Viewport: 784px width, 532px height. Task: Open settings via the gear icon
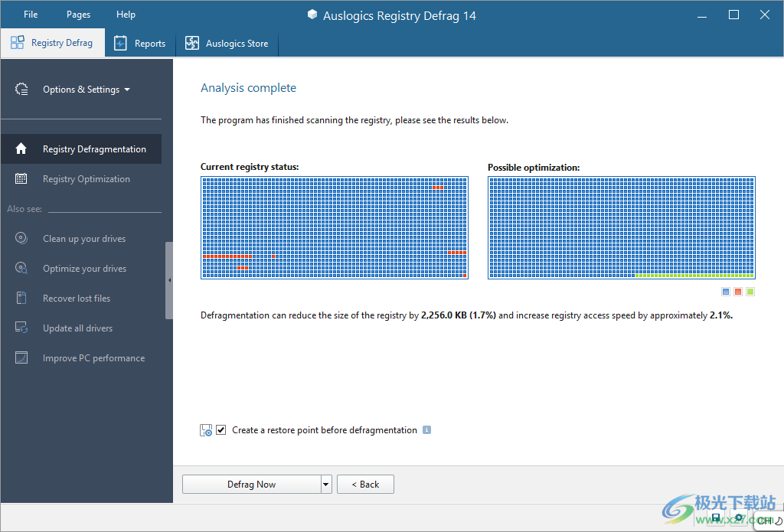[x=739, y=517]
